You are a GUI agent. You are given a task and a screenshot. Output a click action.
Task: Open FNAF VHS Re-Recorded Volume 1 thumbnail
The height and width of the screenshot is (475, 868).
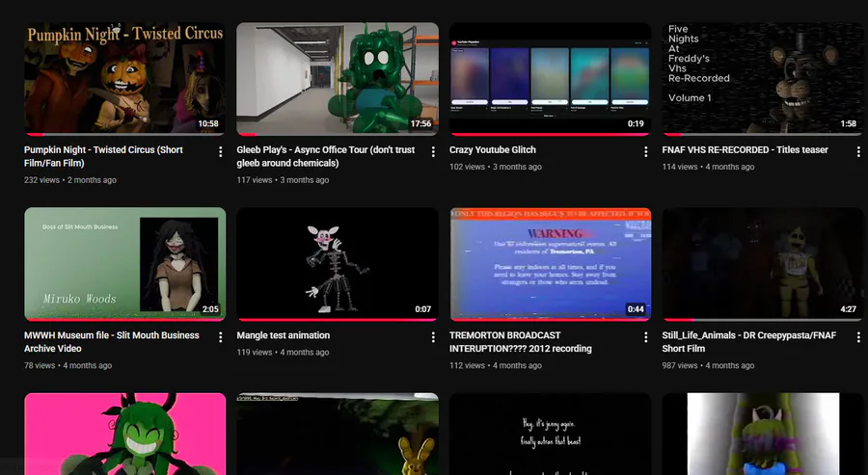point(763,78)
